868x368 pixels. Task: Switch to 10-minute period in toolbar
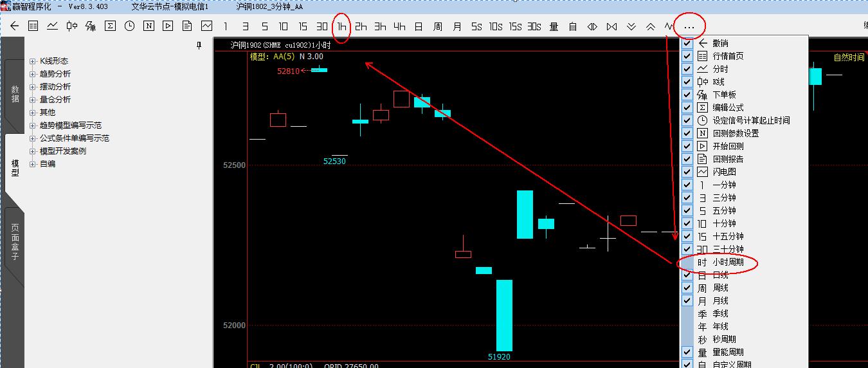(x=284, y=26)
